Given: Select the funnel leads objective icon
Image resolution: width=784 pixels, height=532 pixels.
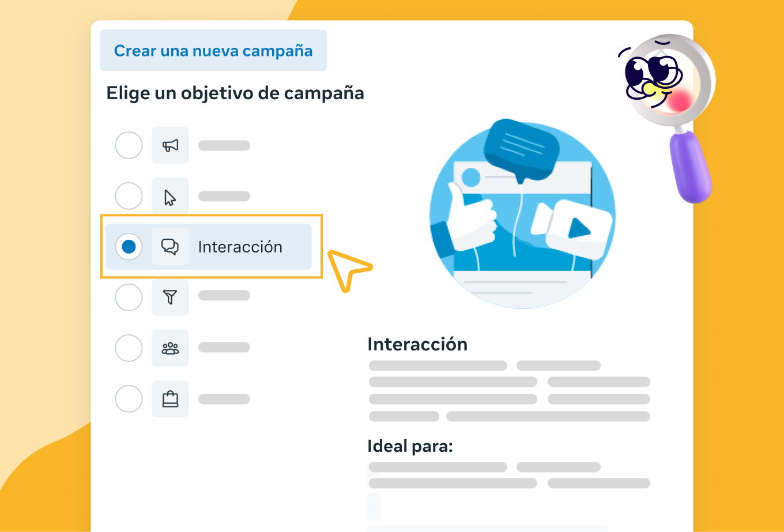Looking at the screenshot, I should [170, 297].
